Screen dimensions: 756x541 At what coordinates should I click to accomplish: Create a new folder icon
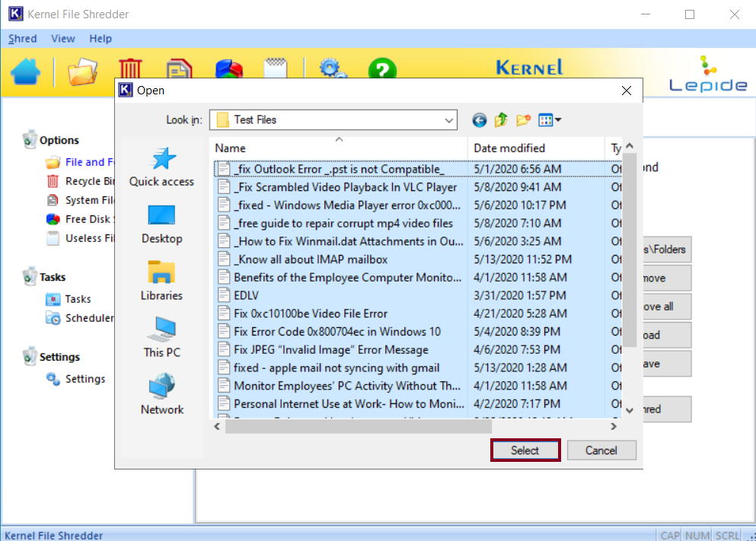tap(523, 120)
